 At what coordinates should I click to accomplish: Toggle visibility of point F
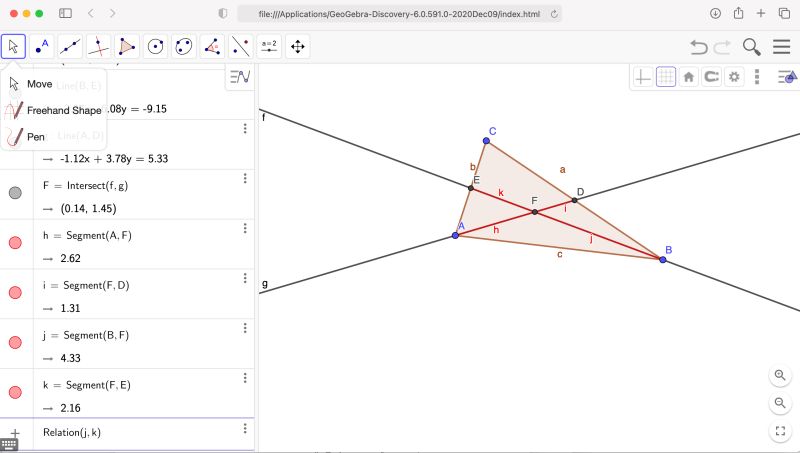15,193
